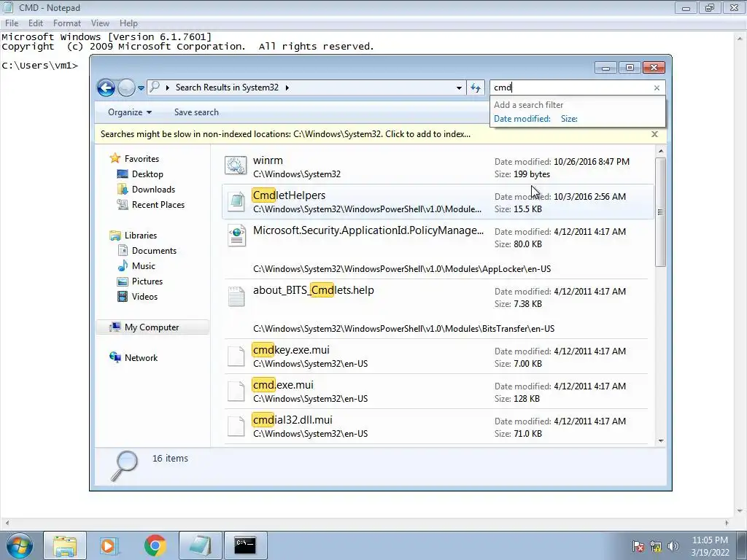Add the Date modified search filter
The width and height of the screenshot is (747, 560).
(x=522, y=119)
